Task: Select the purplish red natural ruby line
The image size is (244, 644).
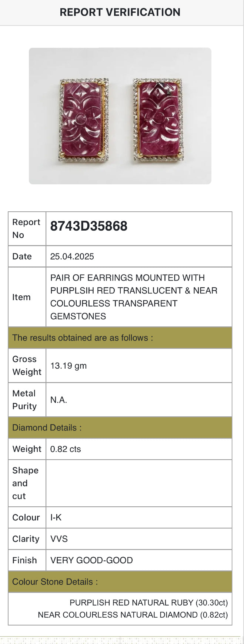Action: coord(148,603)
